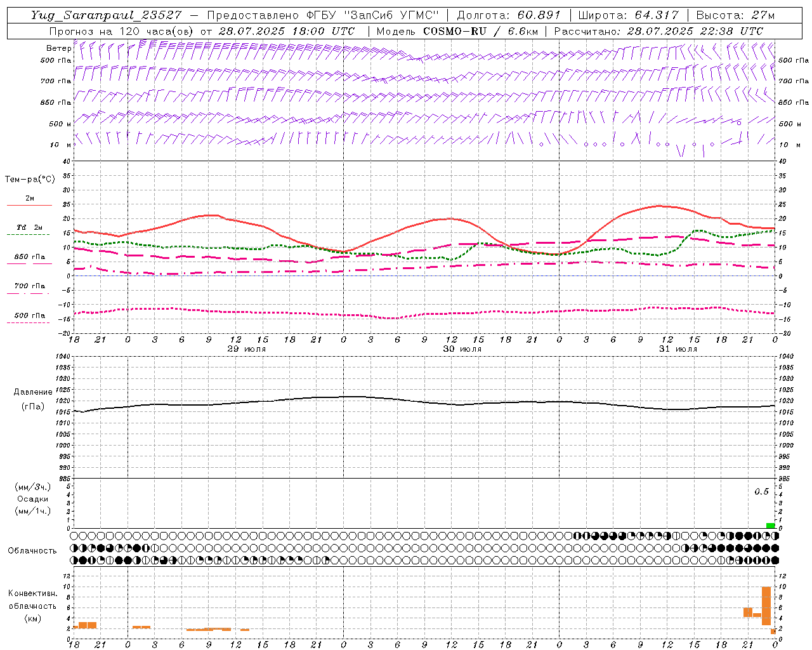Click the '29 июля' date label
The width and height of the screenshot is (812, 650).
(x=247, y=349)
